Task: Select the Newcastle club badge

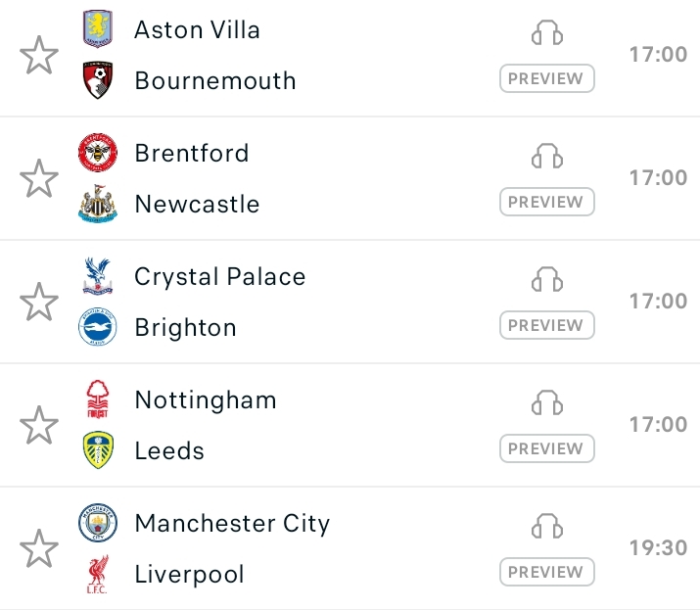Action: [98, 205]
